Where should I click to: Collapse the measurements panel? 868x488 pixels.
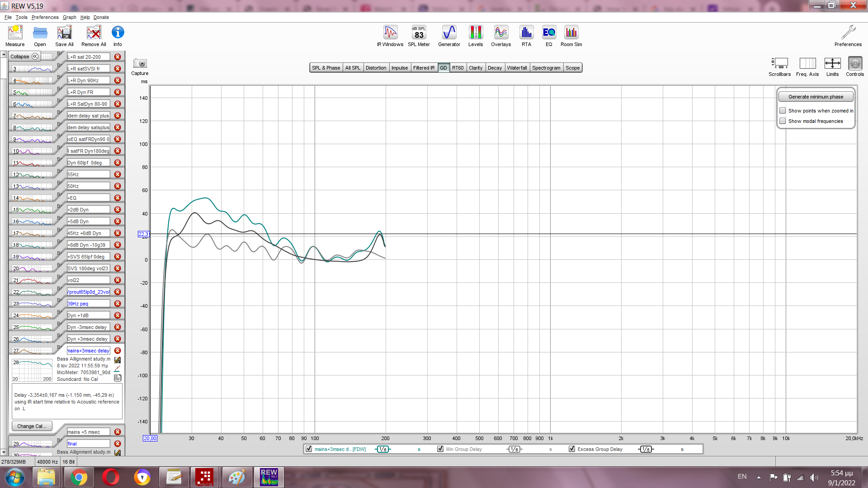pos(24,56)
